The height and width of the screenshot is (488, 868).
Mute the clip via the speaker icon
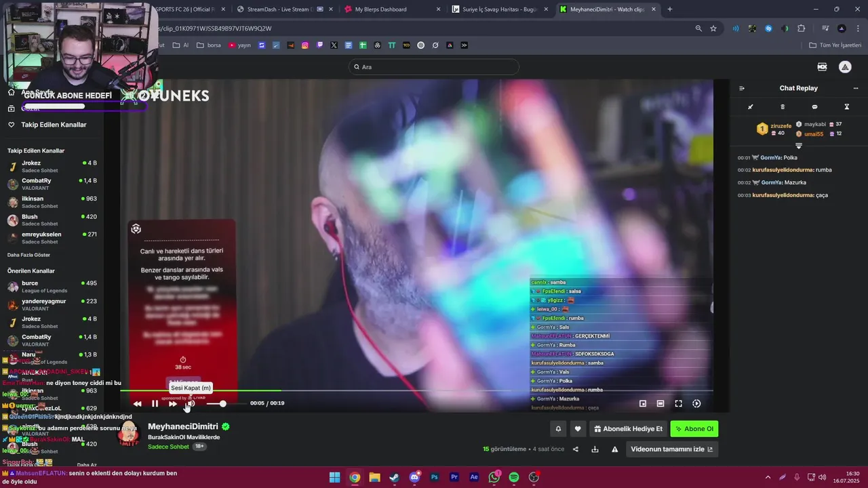coord(191,404)
